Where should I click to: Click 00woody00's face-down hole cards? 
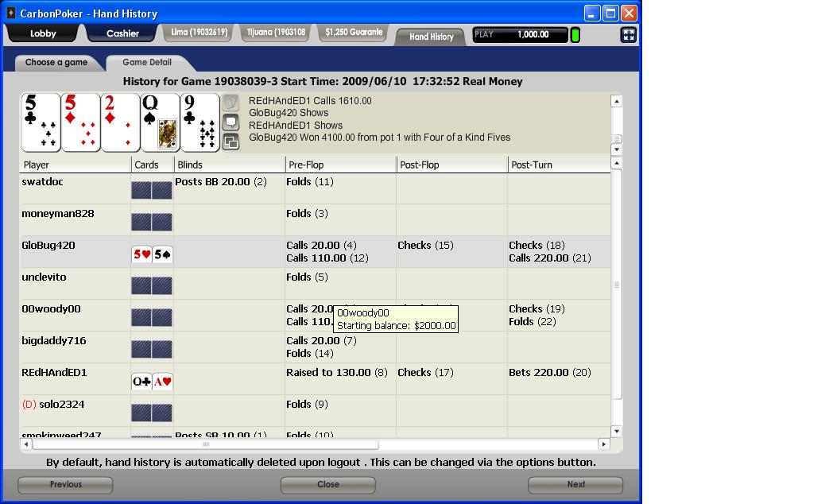tap(152, 318)
